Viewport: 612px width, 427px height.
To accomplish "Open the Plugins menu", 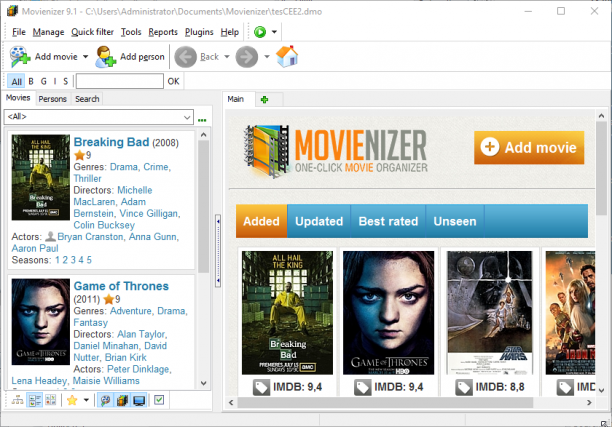I will 199,32.
